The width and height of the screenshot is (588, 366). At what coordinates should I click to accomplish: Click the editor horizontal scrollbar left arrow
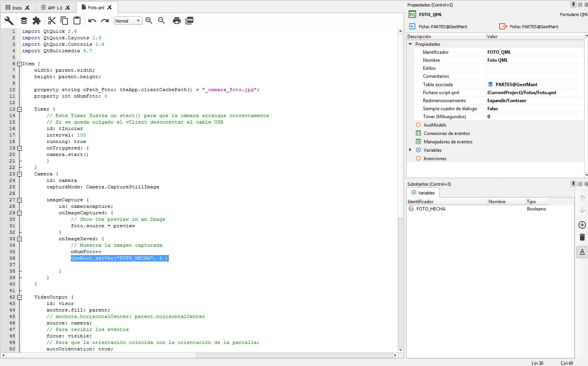click(3, 355)
